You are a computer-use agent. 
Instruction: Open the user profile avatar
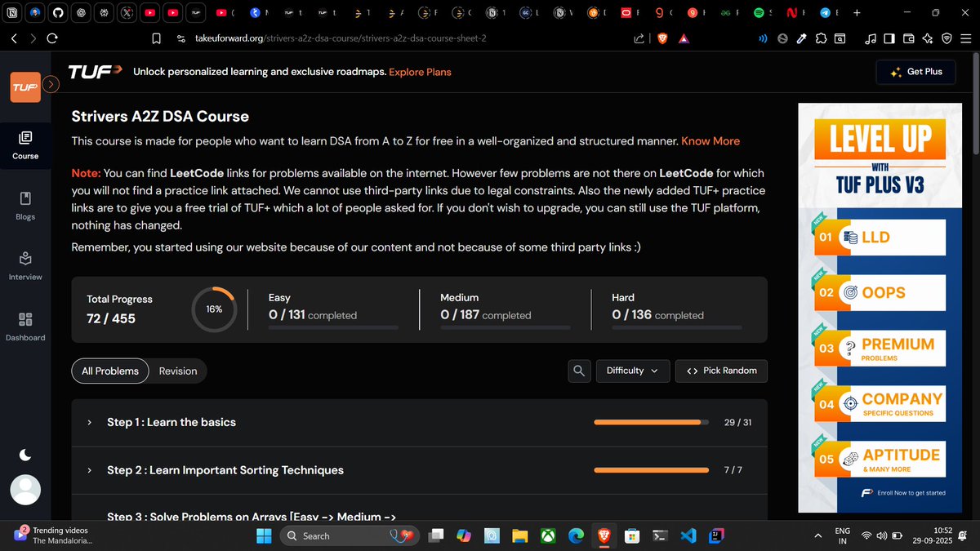point(25,489)
